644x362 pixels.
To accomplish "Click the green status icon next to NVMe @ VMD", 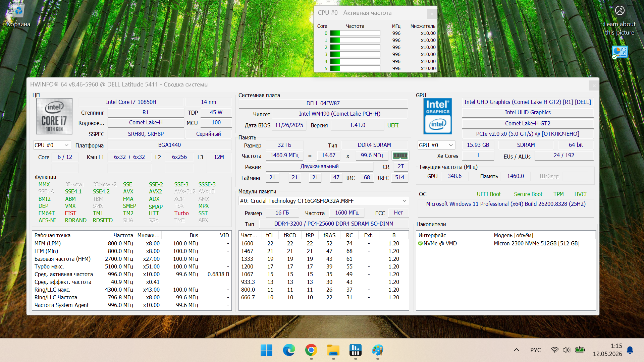I will pyautogui.click(x=420, y=243).
